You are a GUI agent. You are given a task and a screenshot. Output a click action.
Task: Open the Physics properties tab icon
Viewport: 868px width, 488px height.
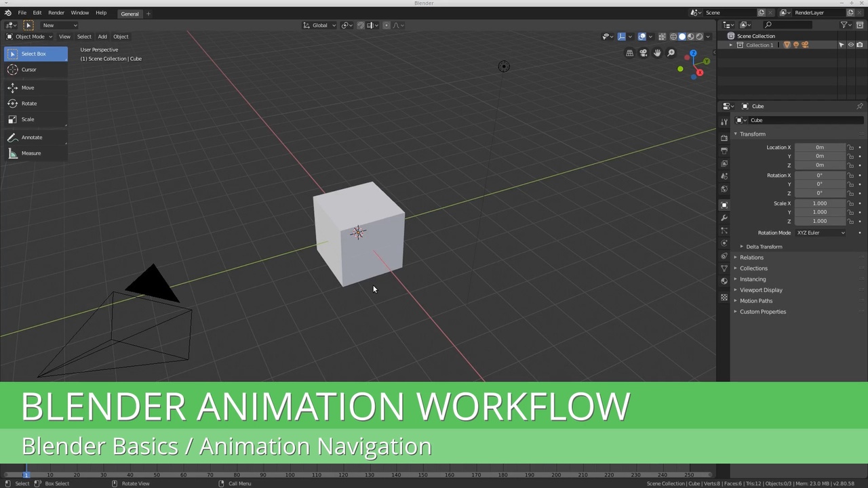[724, 243]
